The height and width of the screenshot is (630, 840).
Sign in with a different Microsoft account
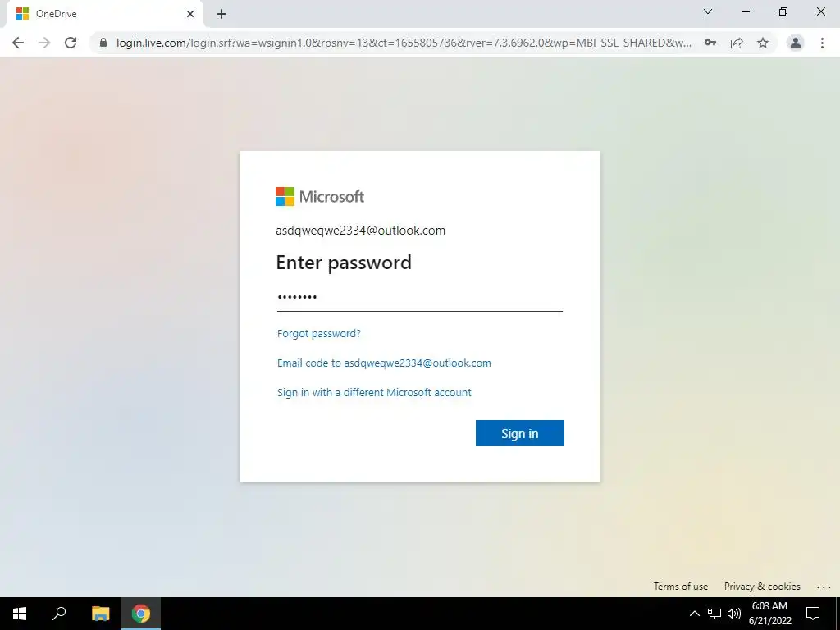374,392
